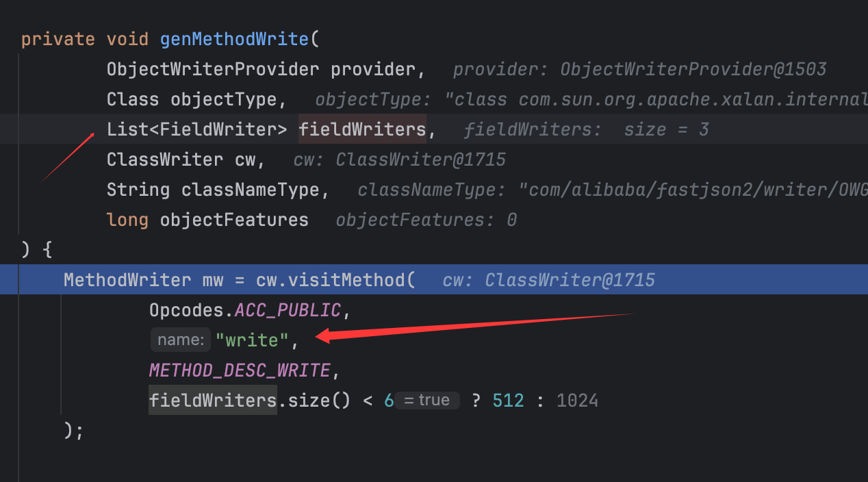Image resolution: width=868 pixels, height=482 pixels.
Task: Click the ACC_PUBLIC constant
Action: (288, 310)
